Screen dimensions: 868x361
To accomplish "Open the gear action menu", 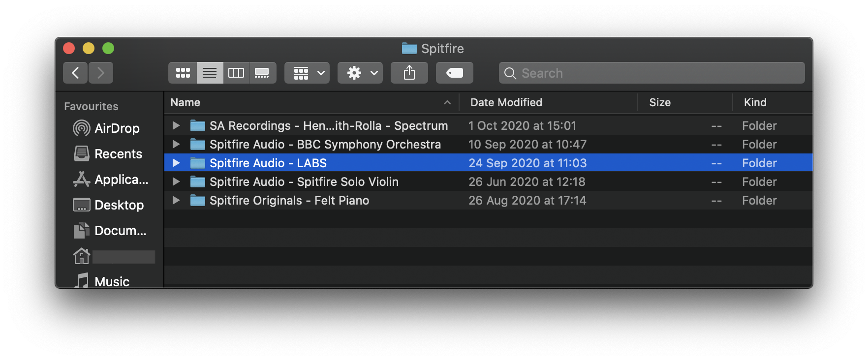I will 360,73.
